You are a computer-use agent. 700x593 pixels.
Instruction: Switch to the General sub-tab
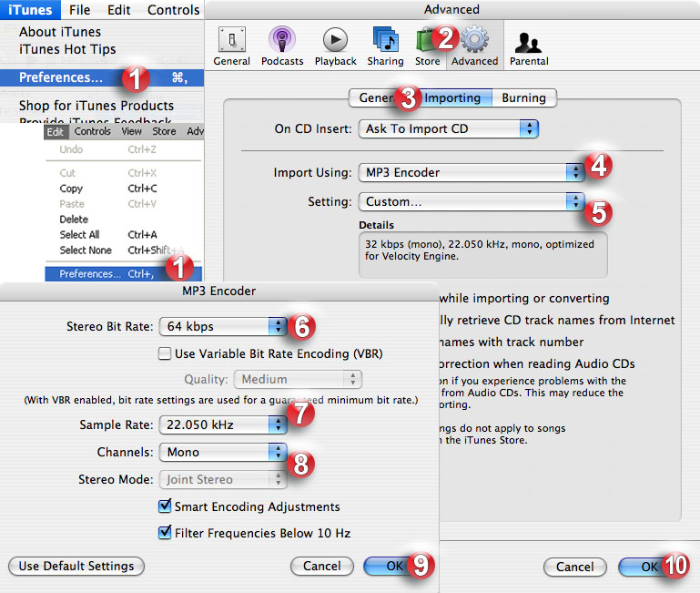pyautogui.click(x=375, y=97)
